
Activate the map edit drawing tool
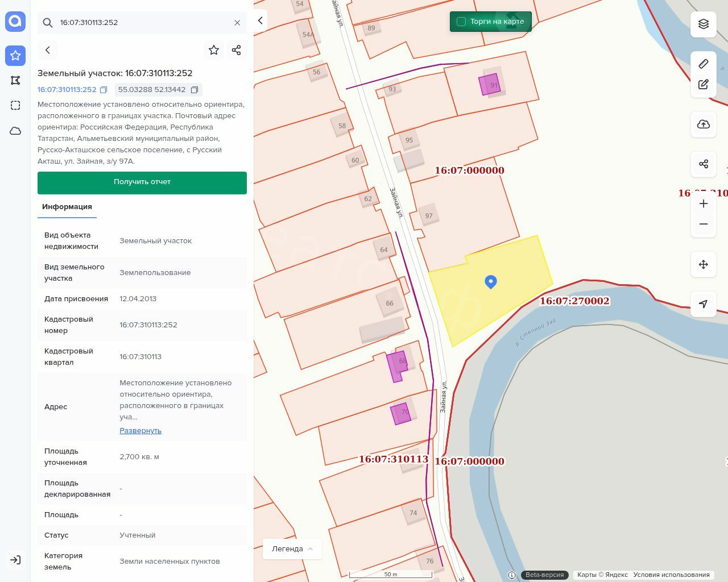[x=704, y=85]
